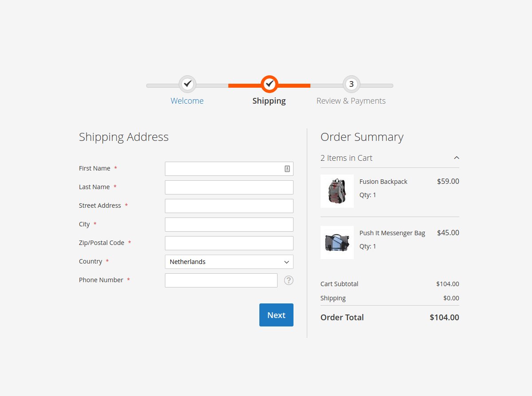This screenshot has height=396, width=532.
Task: Click inside the Last Name input
Action: (x=229, y=187)
